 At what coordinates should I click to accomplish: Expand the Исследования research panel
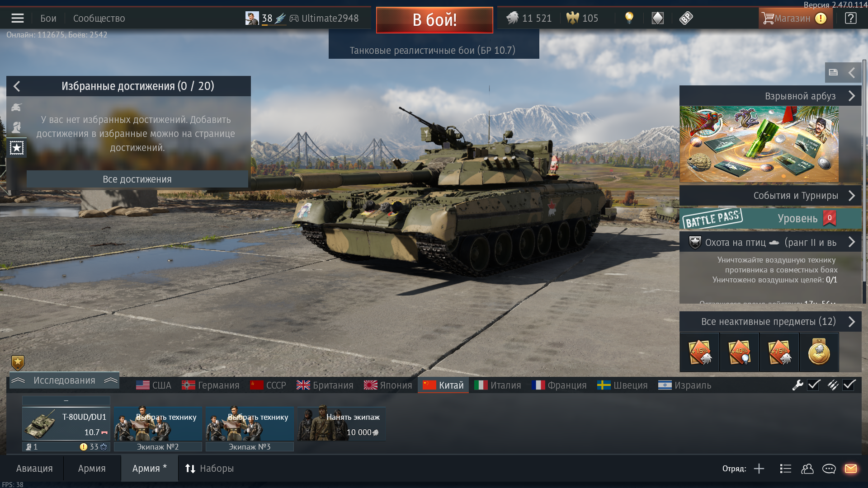click(64, 380)
